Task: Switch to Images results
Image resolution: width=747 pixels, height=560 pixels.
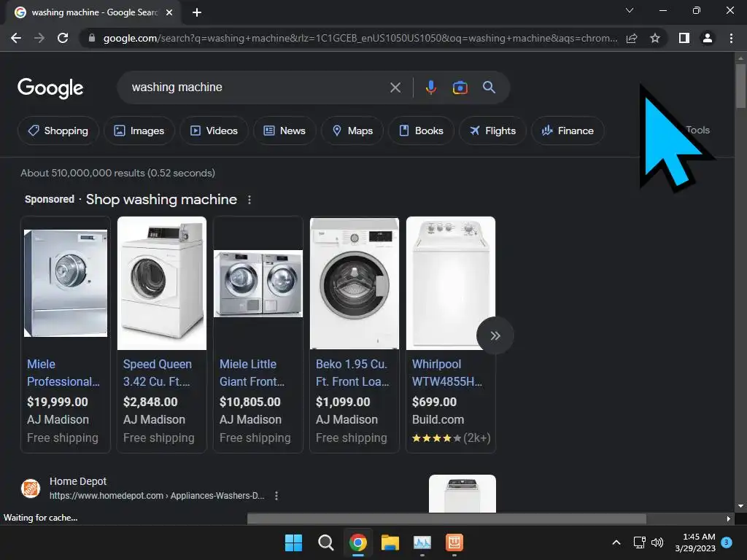Action: coord(139,131)
